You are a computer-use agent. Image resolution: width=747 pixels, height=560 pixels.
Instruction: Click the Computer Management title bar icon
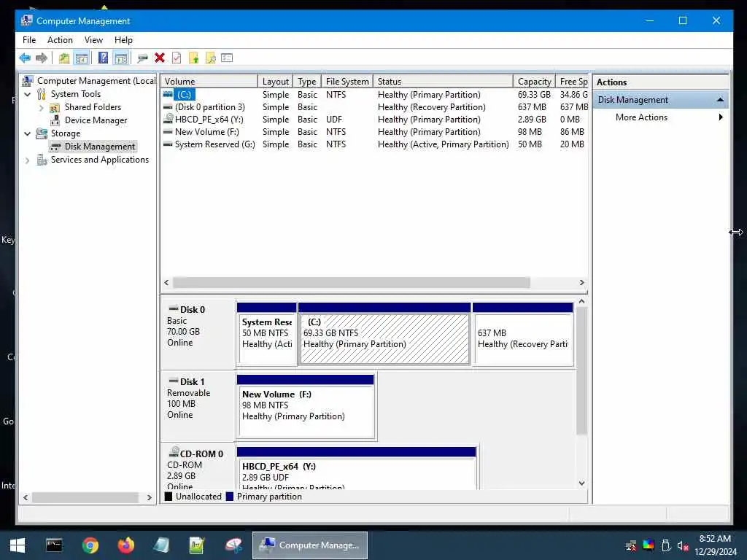[x=27, y=20]
